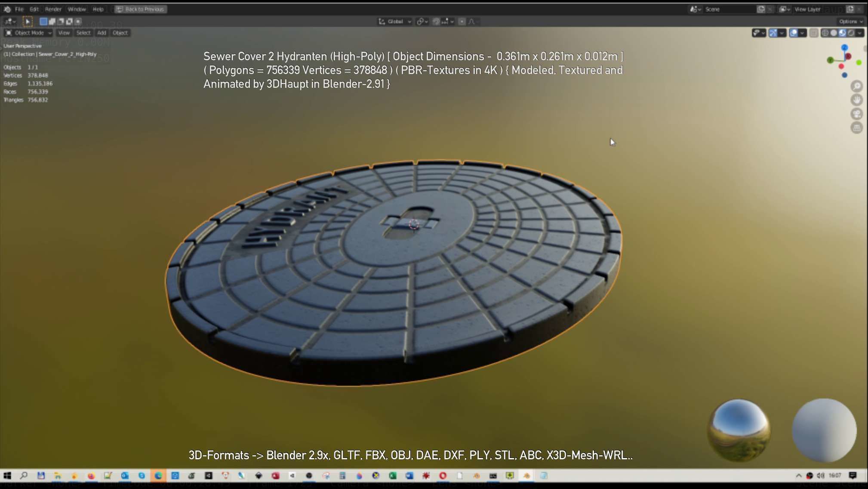Toggle snapping magnet icon
The height and width of the screenshot is (489, 868).
tap(436, 22)
